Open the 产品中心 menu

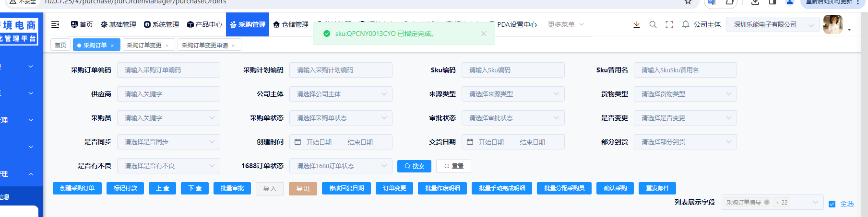coord(205,24)
